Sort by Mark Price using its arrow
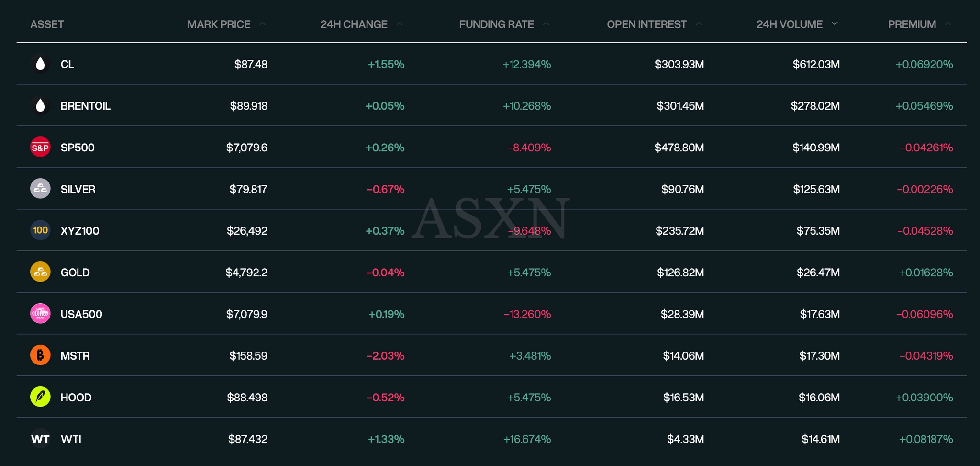Viewport: 980px width, 466px height. (262, 24)
